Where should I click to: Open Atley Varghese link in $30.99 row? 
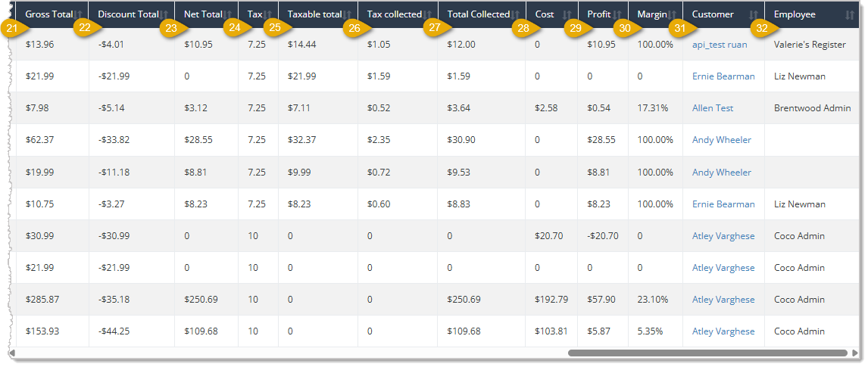point(723,236)
